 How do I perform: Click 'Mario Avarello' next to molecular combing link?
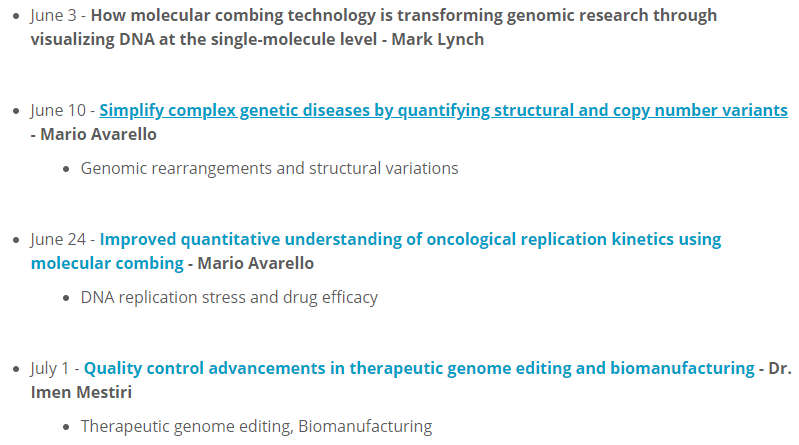[256, 263]
